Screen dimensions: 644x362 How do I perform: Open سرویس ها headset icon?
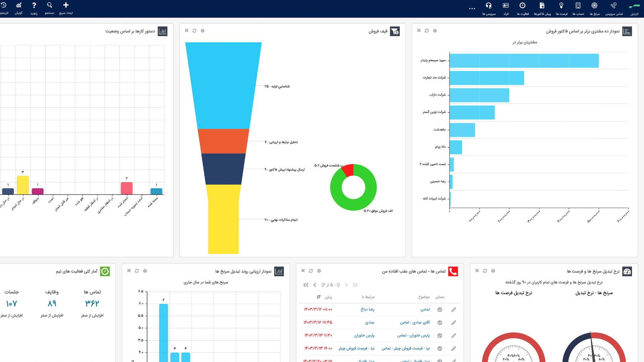click(489, 5)
